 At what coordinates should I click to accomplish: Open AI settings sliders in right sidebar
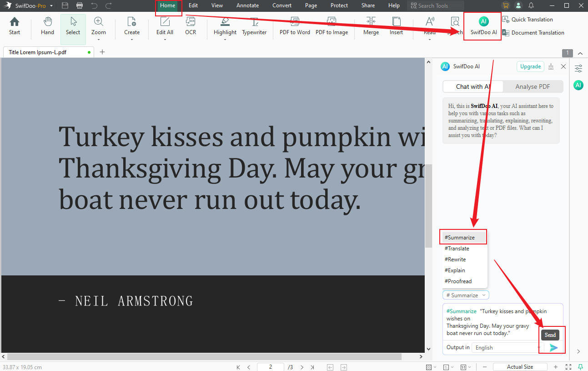click(x=578, y=68)
